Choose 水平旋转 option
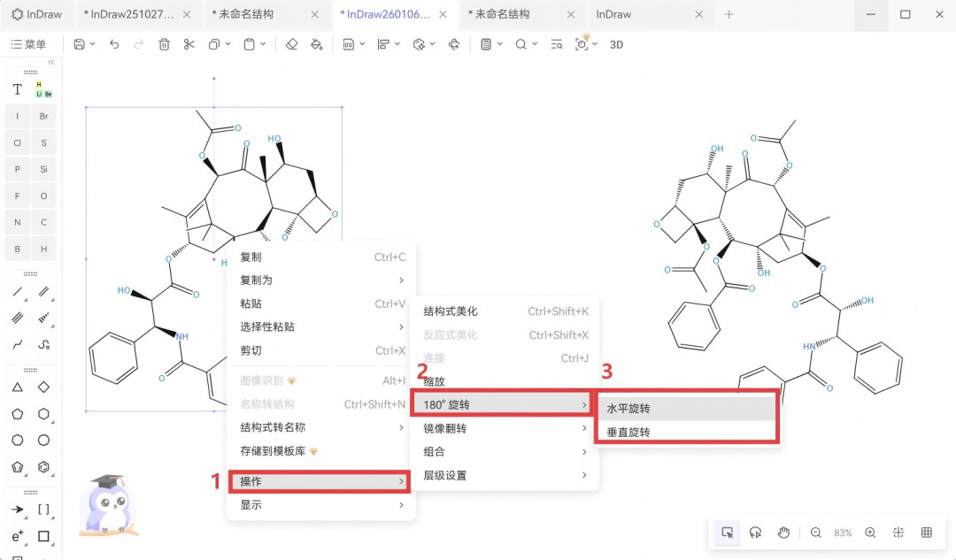The image size is (956, 560). tap(686, 408)
